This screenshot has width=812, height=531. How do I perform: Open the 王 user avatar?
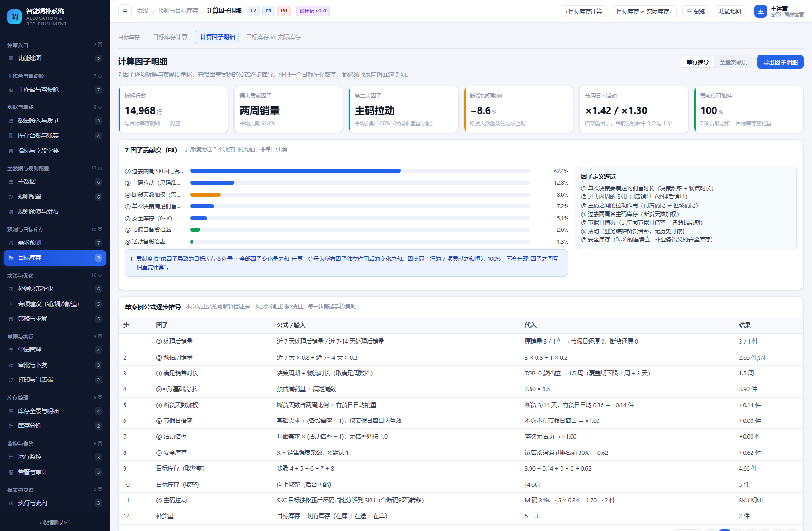pos(761,11)
